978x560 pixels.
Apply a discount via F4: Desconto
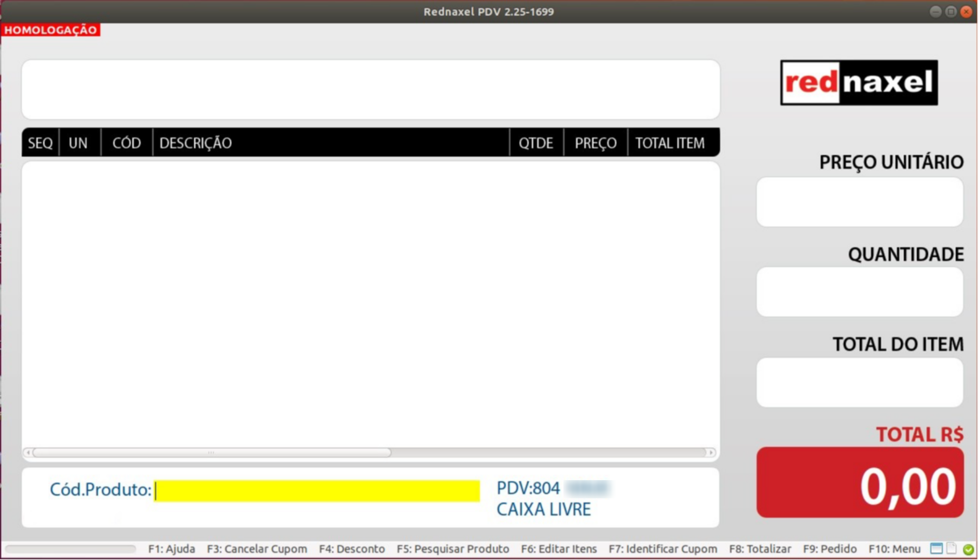(x=352, y=549)
